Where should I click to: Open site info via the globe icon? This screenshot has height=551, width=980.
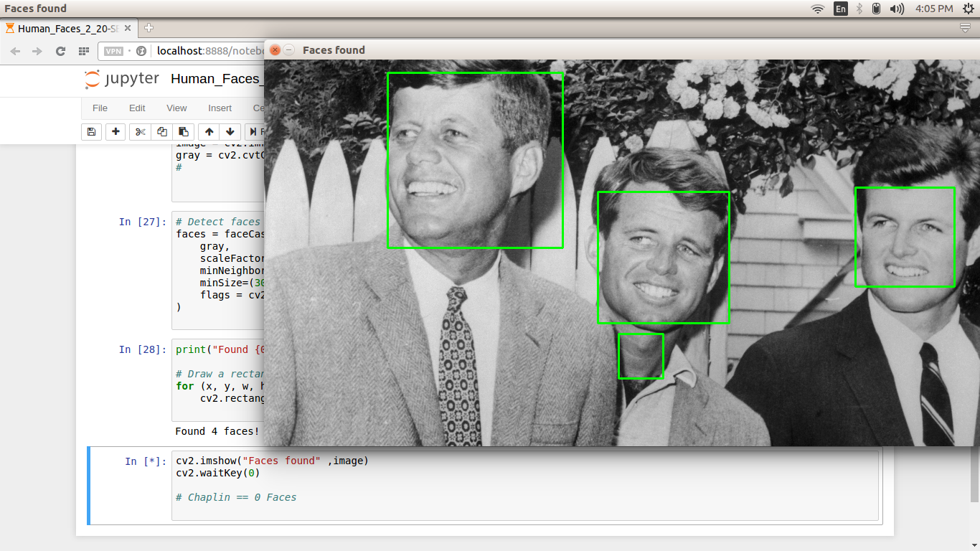pos(141,51)
